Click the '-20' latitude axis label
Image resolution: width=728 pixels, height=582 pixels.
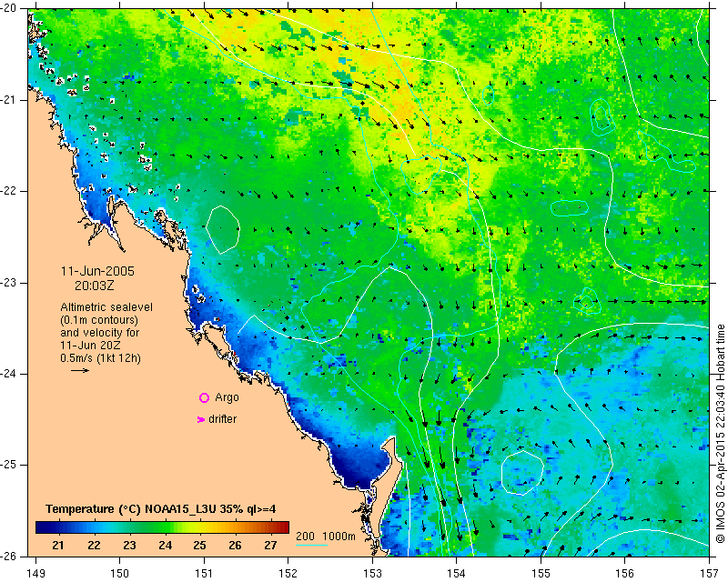click(9, 8)
